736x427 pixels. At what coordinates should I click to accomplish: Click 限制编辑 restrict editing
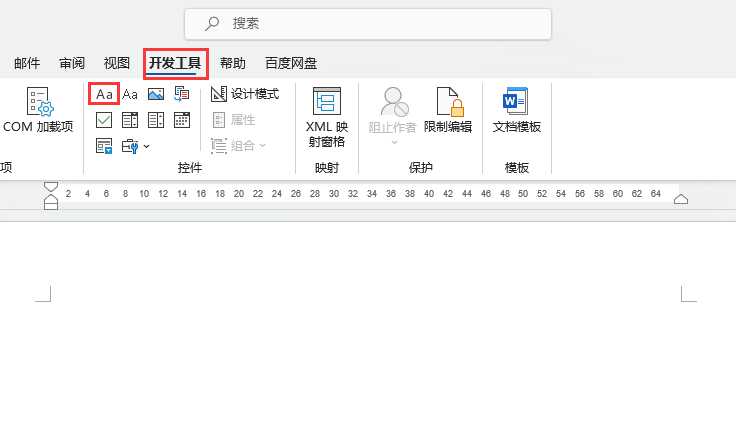coord(448,110)
